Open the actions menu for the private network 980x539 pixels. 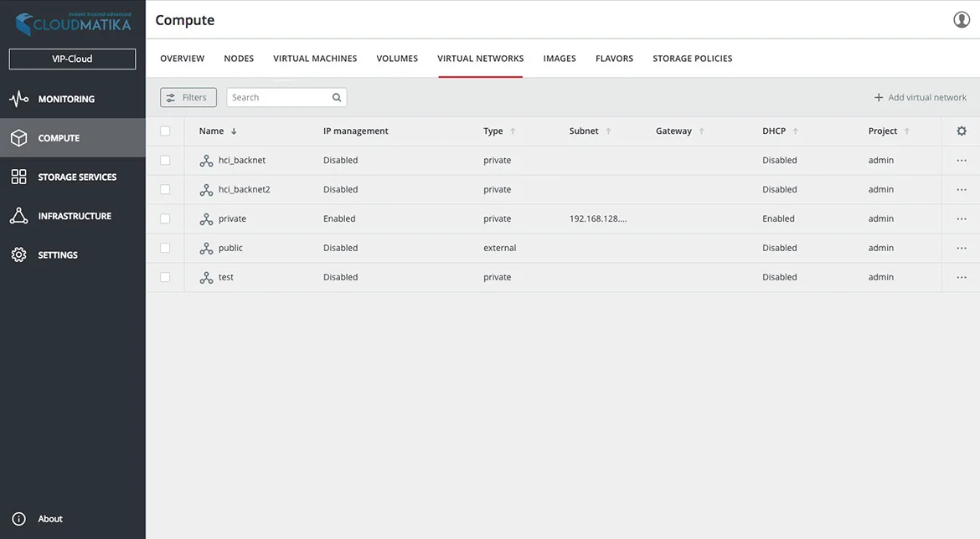coord(962,218)
